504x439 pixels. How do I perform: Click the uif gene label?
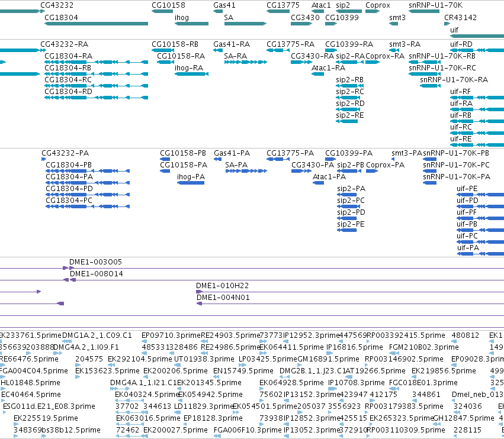pyautogui.click(x=454, y=30)
